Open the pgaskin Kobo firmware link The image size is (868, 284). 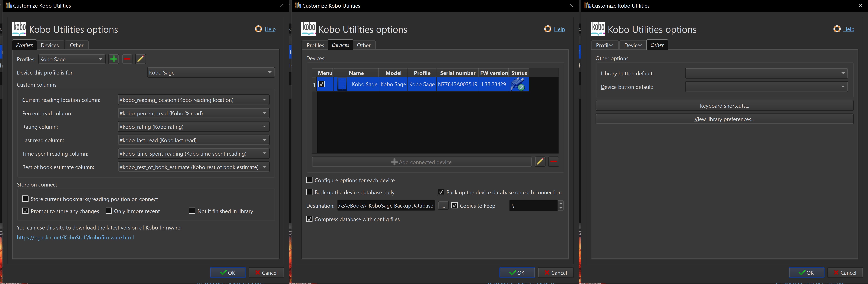[75, 238]
